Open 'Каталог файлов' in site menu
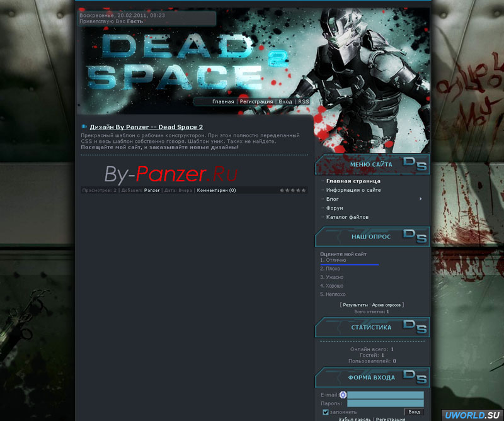Screen dimensions: 504x421 347,217
